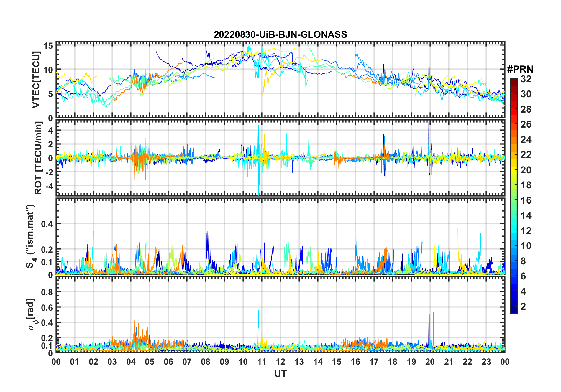Click the sigma-phi [rad] axis label
Viewport: 561px width, 392px height.
[x=32, y=314]
